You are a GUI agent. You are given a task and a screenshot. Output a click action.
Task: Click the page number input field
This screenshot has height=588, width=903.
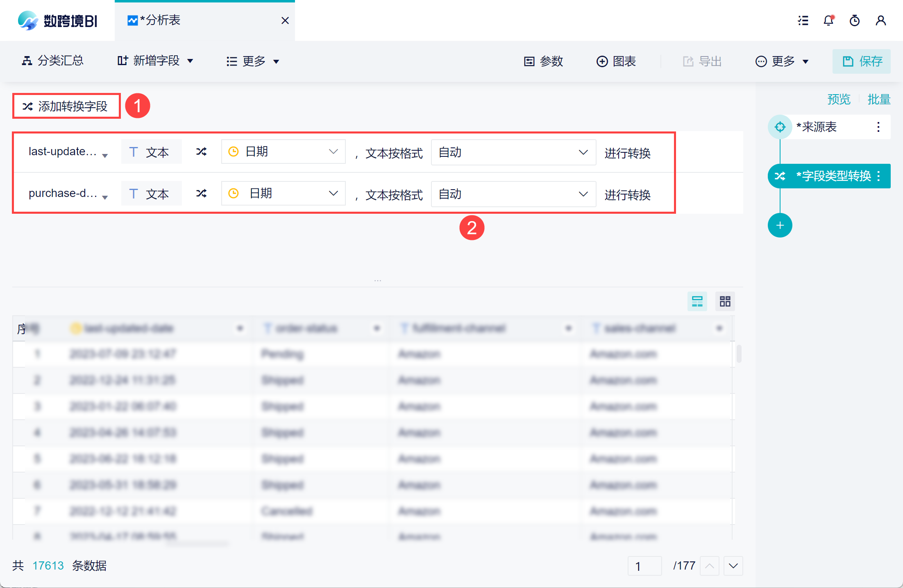644,566
